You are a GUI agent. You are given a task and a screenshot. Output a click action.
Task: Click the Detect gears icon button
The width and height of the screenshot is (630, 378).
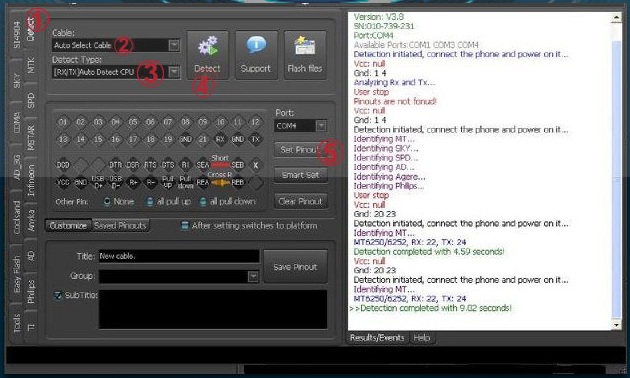pyautogui.click(x=207, y=55)
